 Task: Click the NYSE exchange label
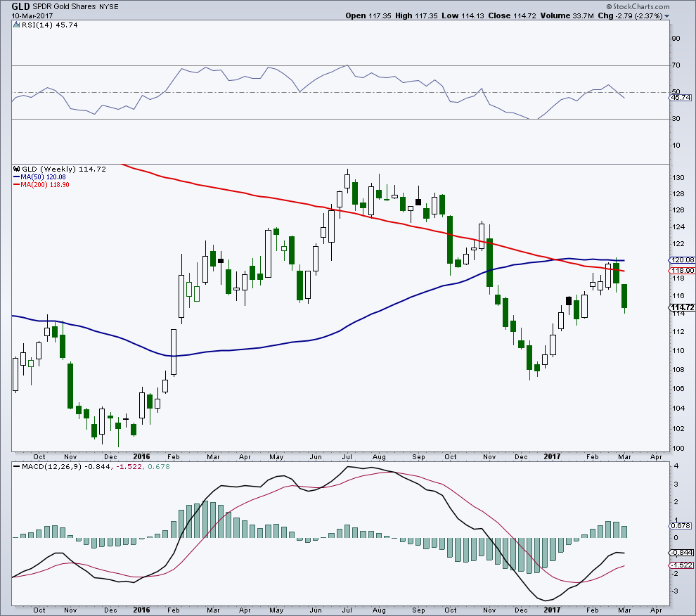coord(109,6)
